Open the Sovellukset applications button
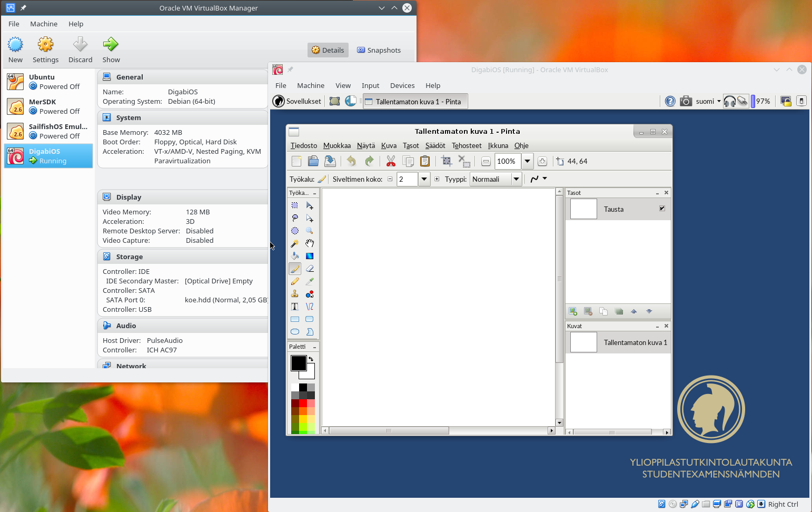This screenshot has width=812, height=512. [x=297, y=101]
